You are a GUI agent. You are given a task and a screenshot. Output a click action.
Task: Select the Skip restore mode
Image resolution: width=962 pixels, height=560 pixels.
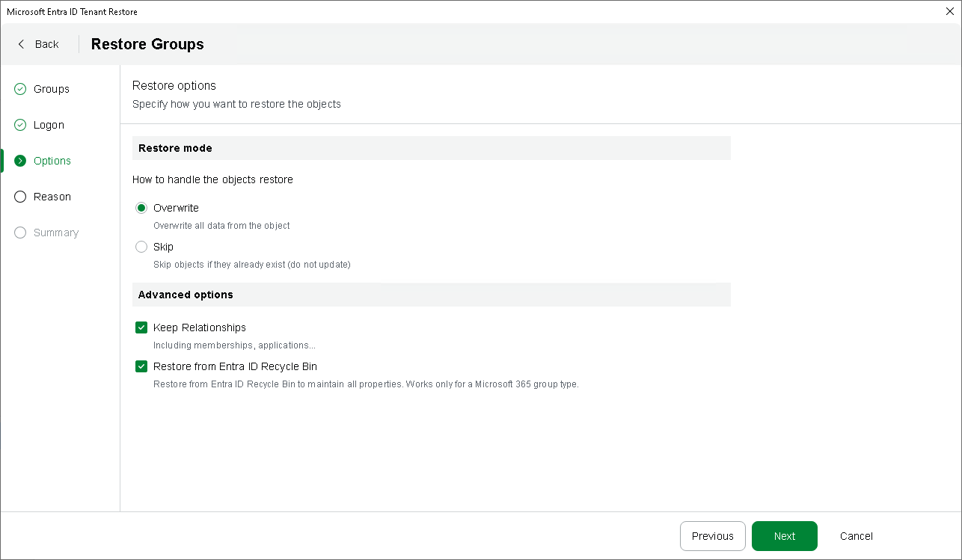[141, 247]
